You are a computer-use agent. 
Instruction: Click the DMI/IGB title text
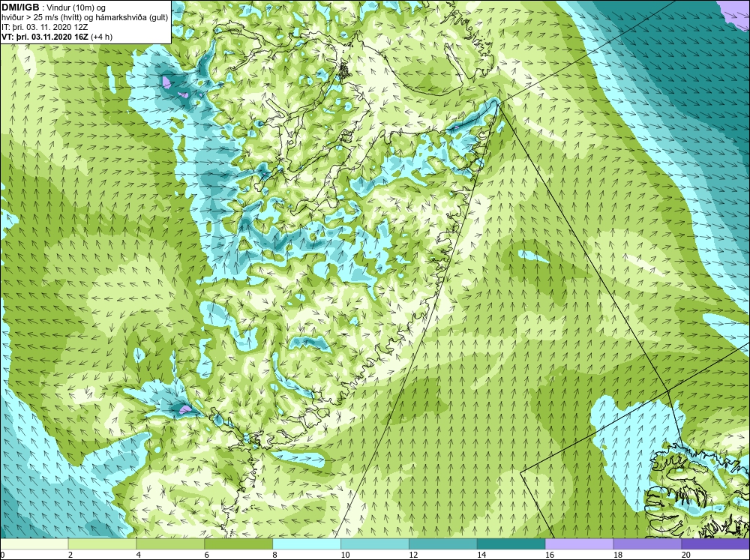20,7
